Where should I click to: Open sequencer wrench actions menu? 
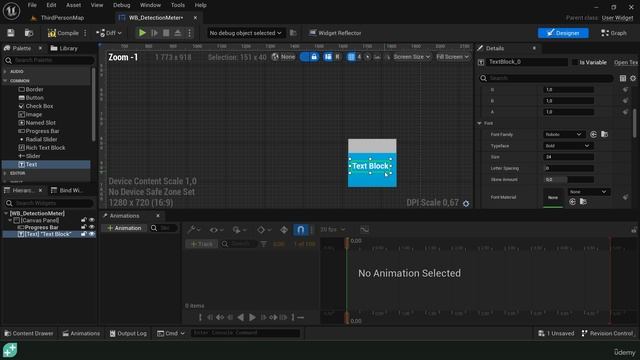193,230
